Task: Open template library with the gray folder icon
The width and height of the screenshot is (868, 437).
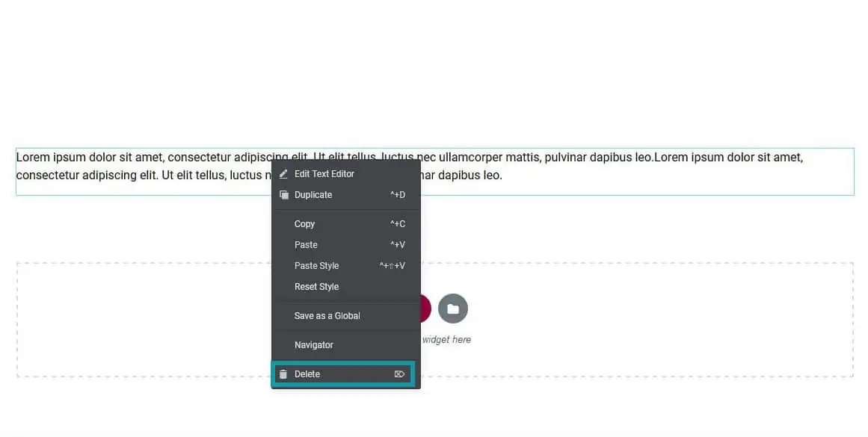Action: (x=453, y=309)
